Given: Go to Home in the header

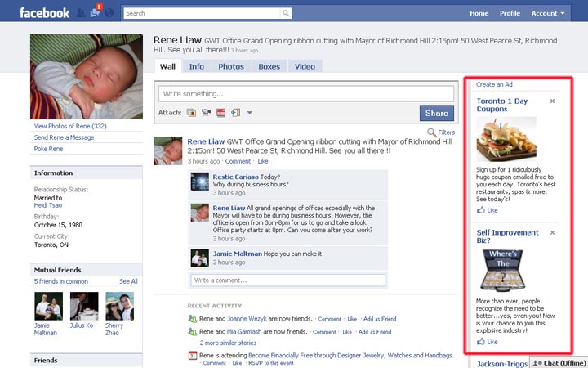Looking at the screenshot, I should pos(479,13).
